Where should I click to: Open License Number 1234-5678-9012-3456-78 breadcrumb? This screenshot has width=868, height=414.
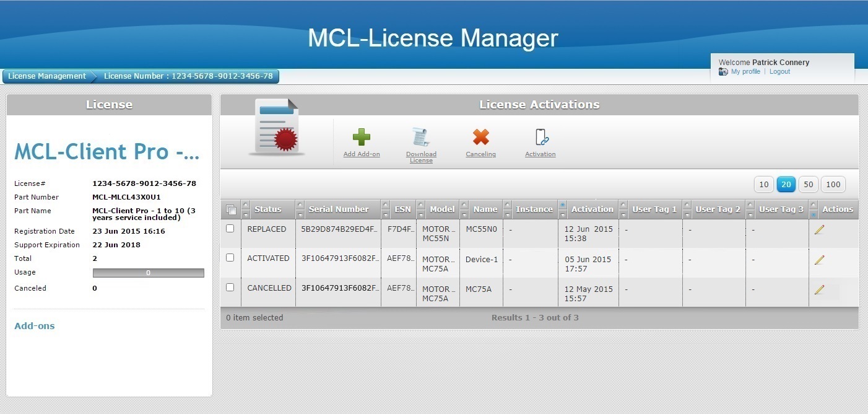(x=188, y=76)
